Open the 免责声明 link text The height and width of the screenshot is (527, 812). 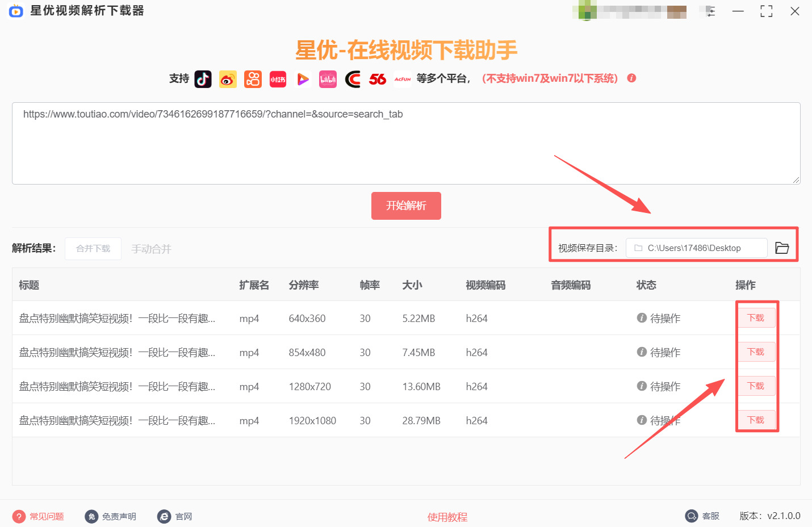pyautogui.click(x=119, y=516)
